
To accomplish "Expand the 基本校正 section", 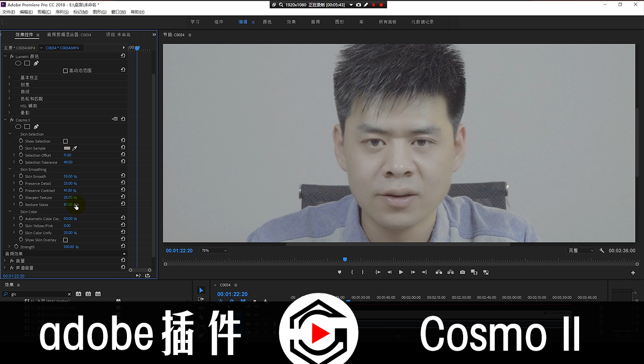I will pos(9,77).
